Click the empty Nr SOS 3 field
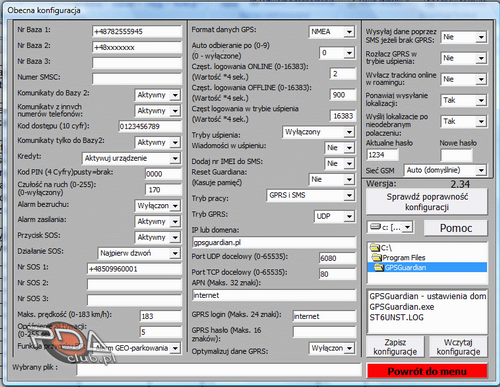Viewport: 500px width, 387px height. pyautogui.click(x=134, y=300)
